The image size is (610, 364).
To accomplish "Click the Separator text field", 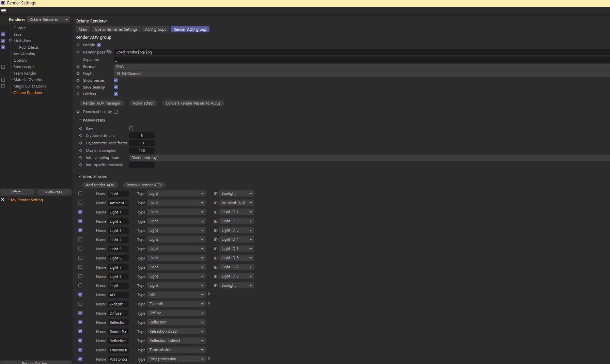I will click(362, 60).
